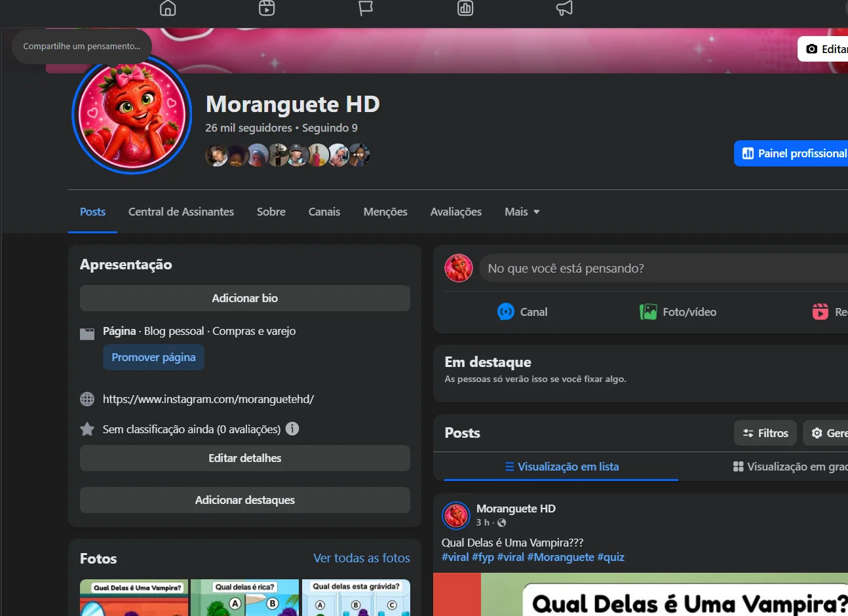Click the 'Ver todas as fotos' link

click(362, 558)
